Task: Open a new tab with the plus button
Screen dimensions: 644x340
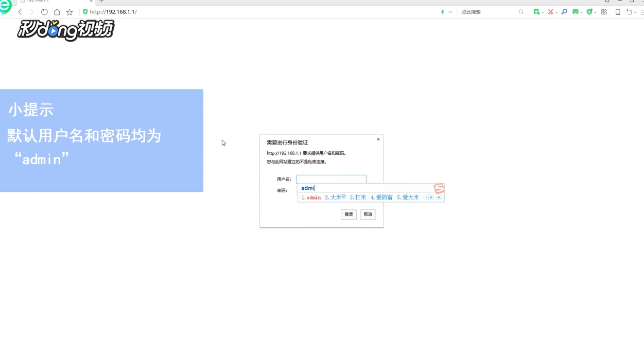Action: [101, 1]
